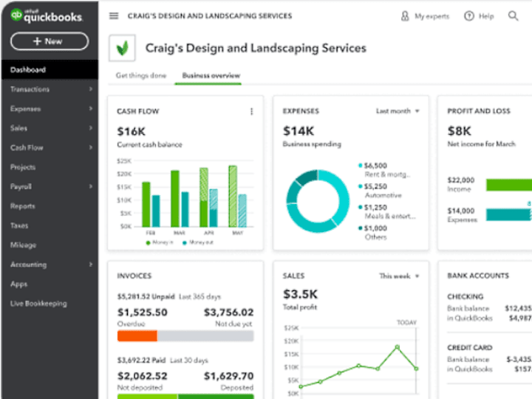
Task: Open Expenses in sidebar
Action: point(25,109)
